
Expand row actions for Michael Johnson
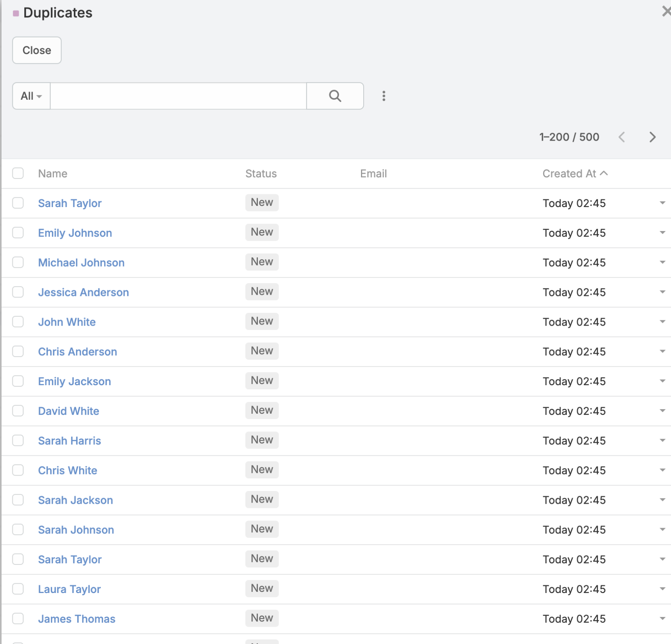(662, 262)
